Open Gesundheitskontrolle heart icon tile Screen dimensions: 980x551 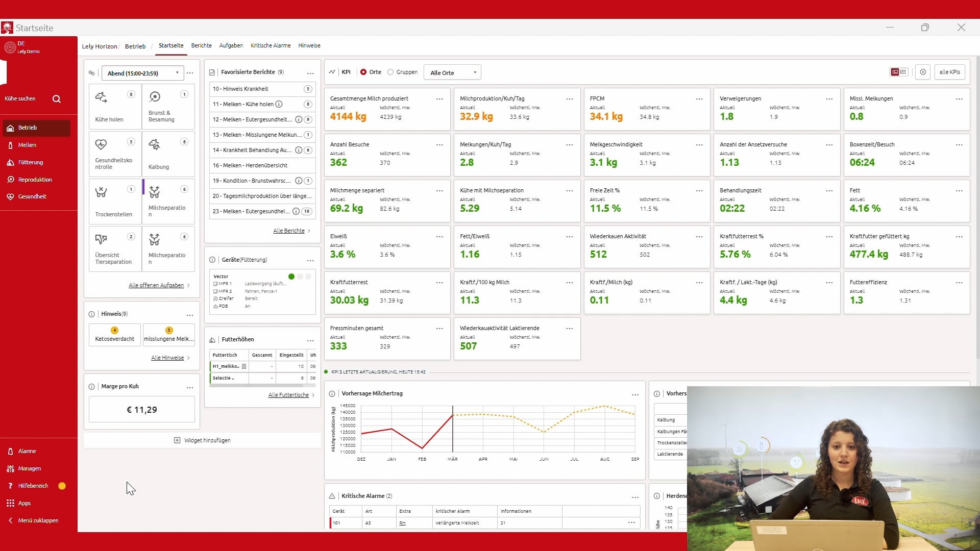tap(101, 144)
